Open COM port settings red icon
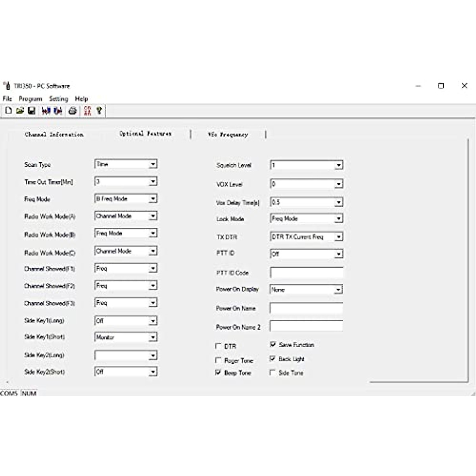This screenshot has width=476, height=476. pyautogui.click(x=88, y=111)
